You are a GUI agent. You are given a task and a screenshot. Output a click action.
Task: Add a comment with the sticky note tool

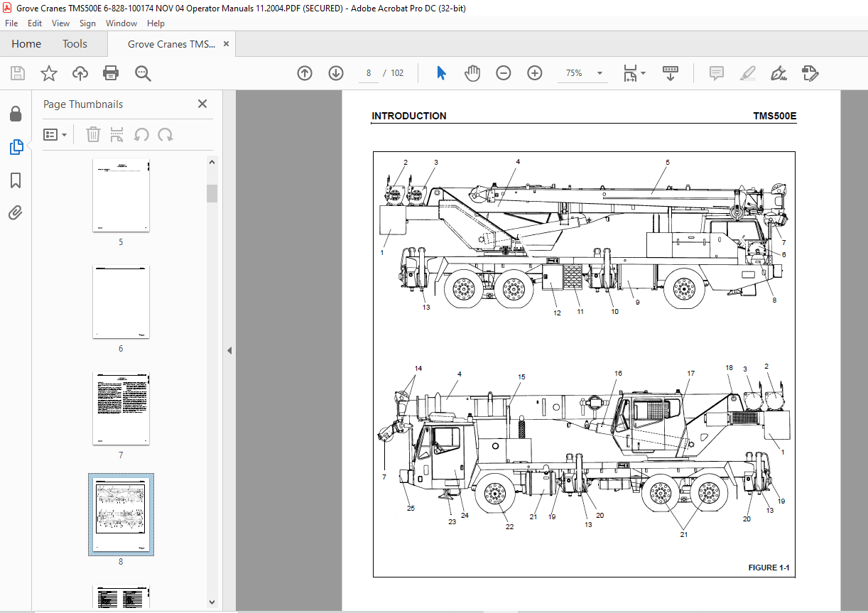(x=716, y=73)
